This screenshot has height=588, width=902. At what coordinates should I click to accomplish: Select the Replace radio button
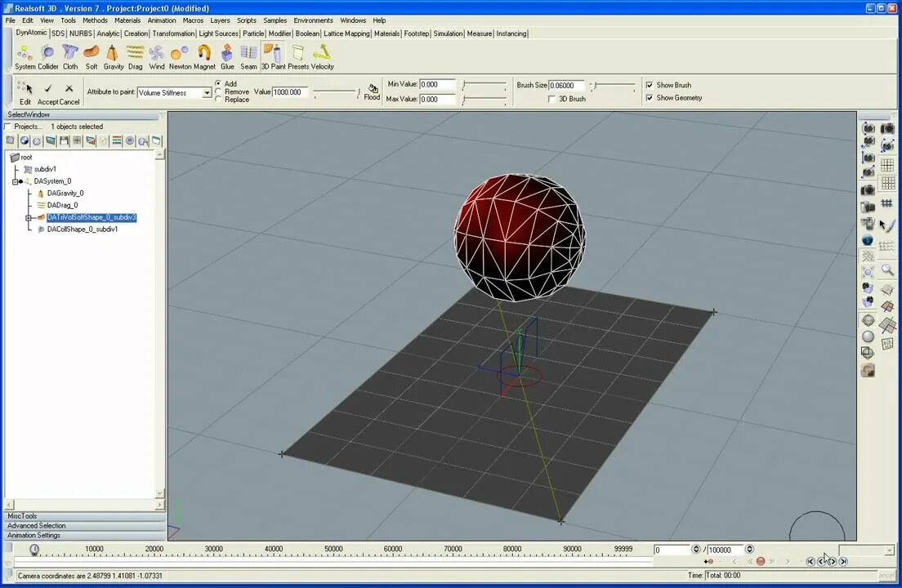click(x=219, y=100)
